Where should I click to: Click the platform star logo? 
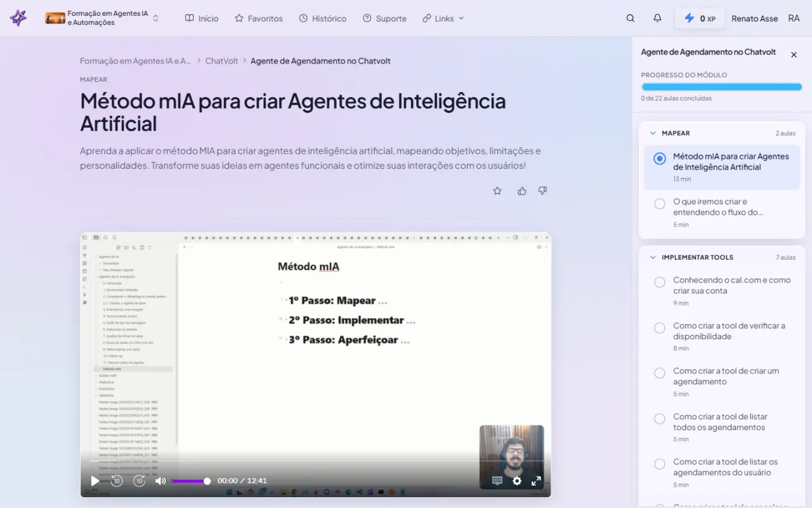[18, 18]
